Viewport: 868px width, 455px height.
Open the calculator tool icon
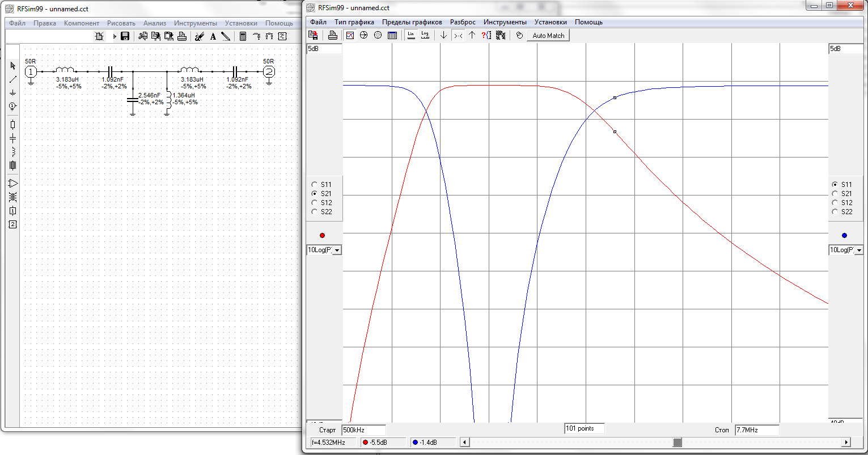point(243,36)
